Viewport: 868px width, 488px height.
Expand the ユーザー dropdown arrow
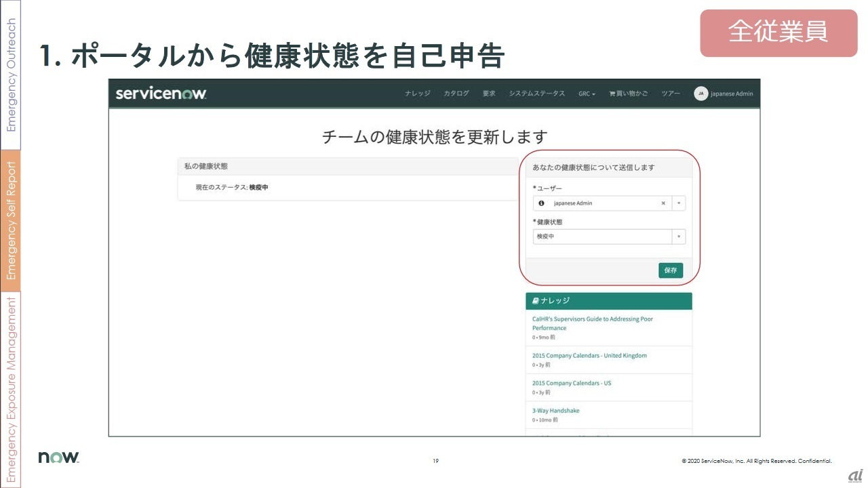[679, 203]
